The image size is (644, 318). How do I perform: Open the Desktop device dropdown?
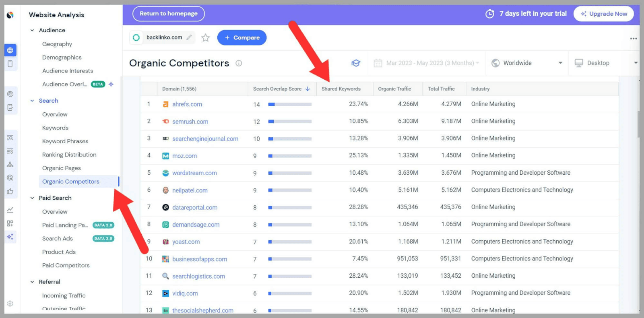[605, 63]
